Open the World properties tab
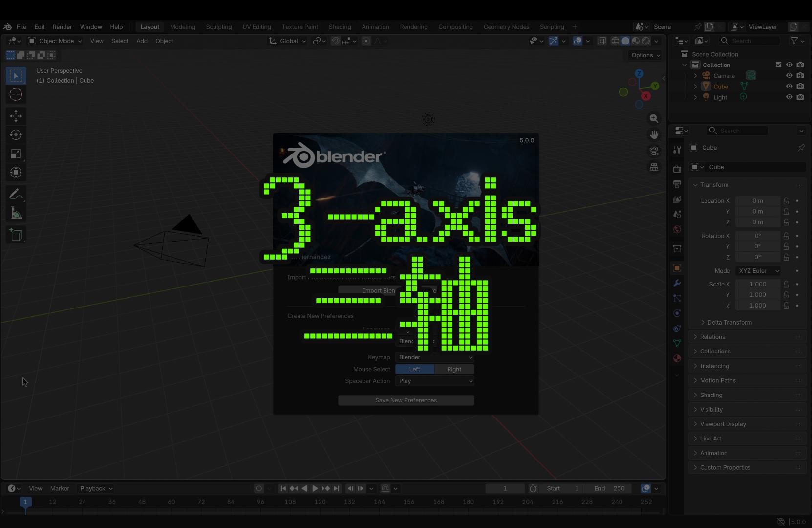The height and width of the screenshot is (528, 812). click(677, 229)
